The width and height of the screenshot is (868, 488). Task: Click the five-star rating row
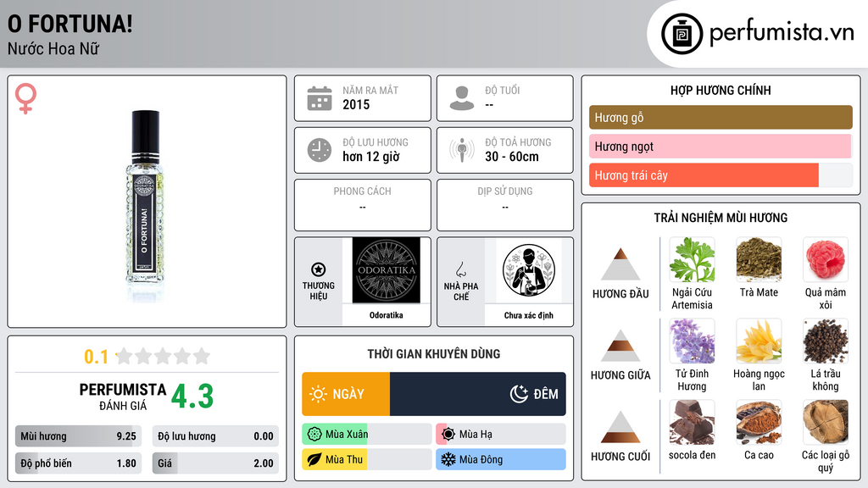pyautogui.click(x=163, y=356)
